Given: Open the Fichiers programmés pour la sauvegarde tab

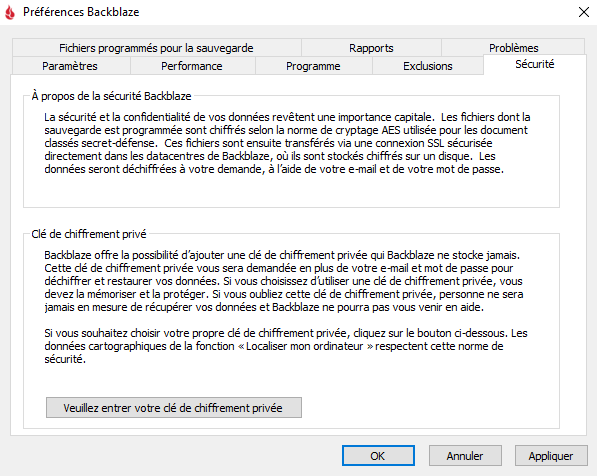Looking at the screenshot, I should (156, 48).
